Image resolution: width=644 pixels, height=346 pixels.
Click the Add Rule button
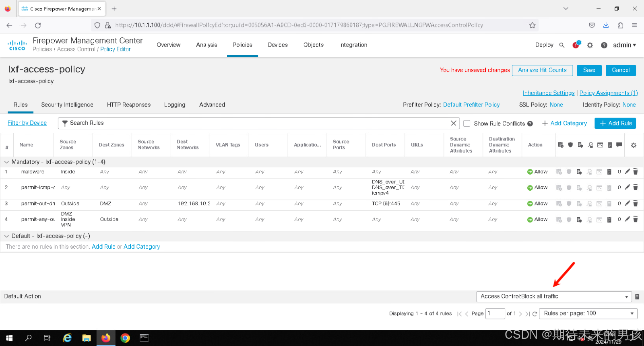(615, 124)
